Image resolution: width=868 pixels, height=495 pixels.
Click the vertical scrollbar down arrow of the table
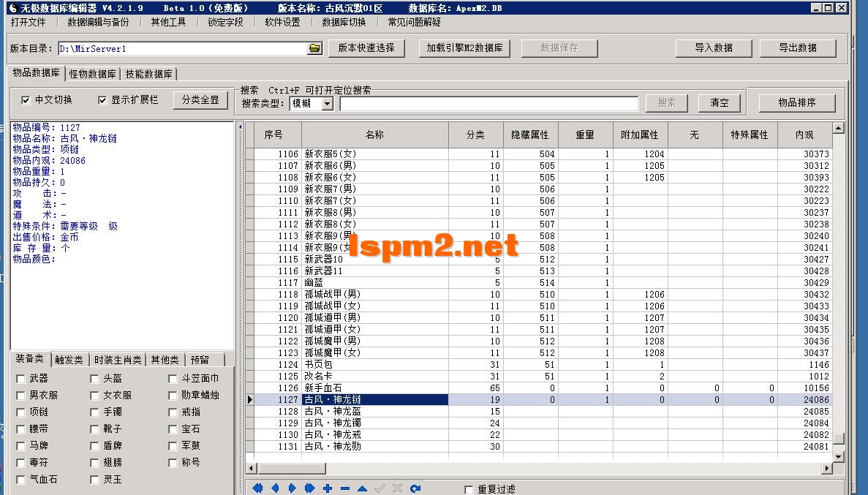tap(838, 457)
